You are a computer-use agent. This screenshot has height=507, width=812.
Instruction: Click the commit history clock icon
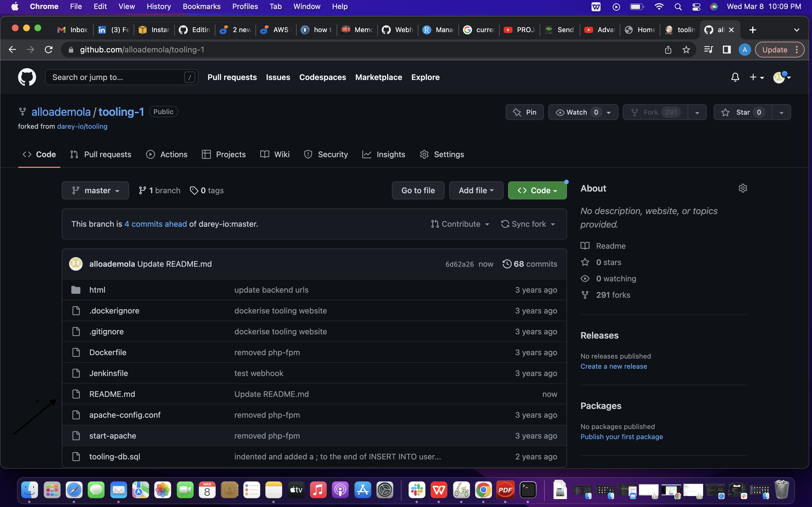(507, 264)
